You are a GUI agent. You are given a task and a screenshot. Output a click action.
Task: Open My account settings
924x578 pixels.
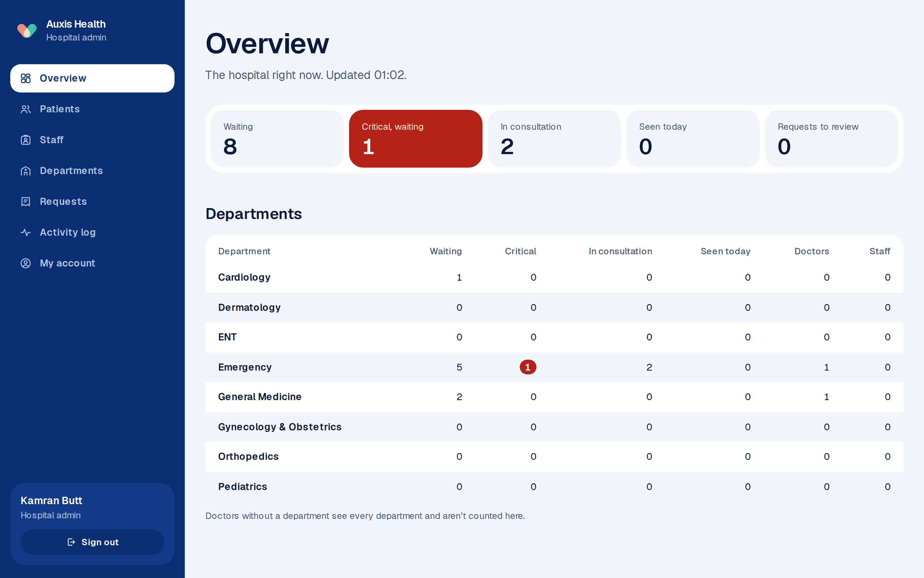click(x=92, y=263)
